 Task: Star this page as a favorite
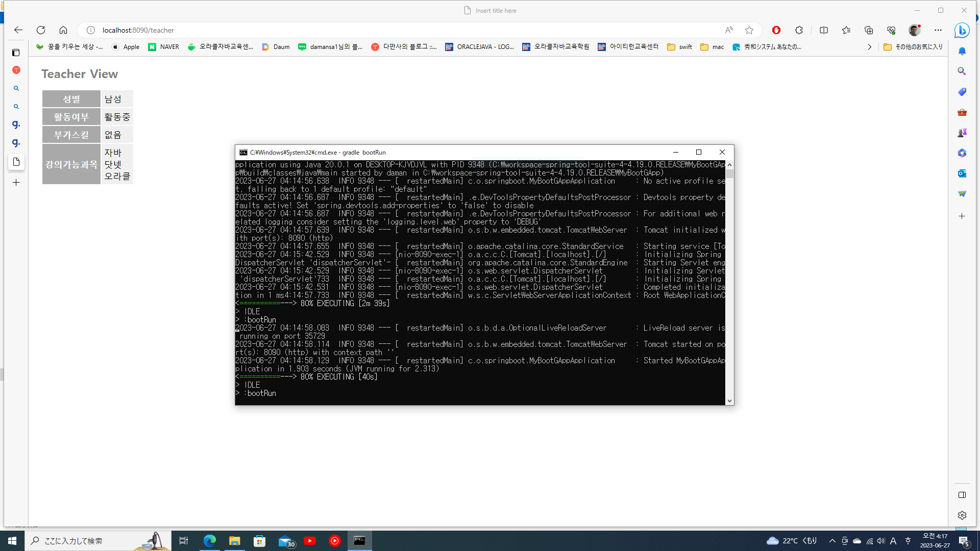pos(749,30)
